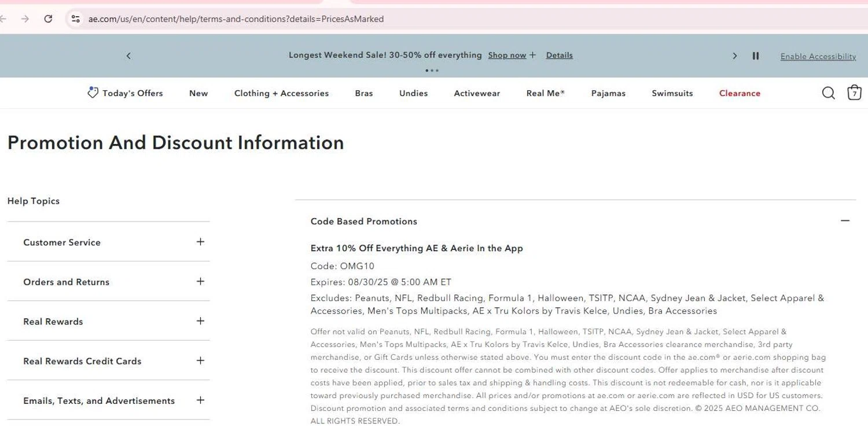
Task: Click the Help Topics heading
Action: point(34,201)
